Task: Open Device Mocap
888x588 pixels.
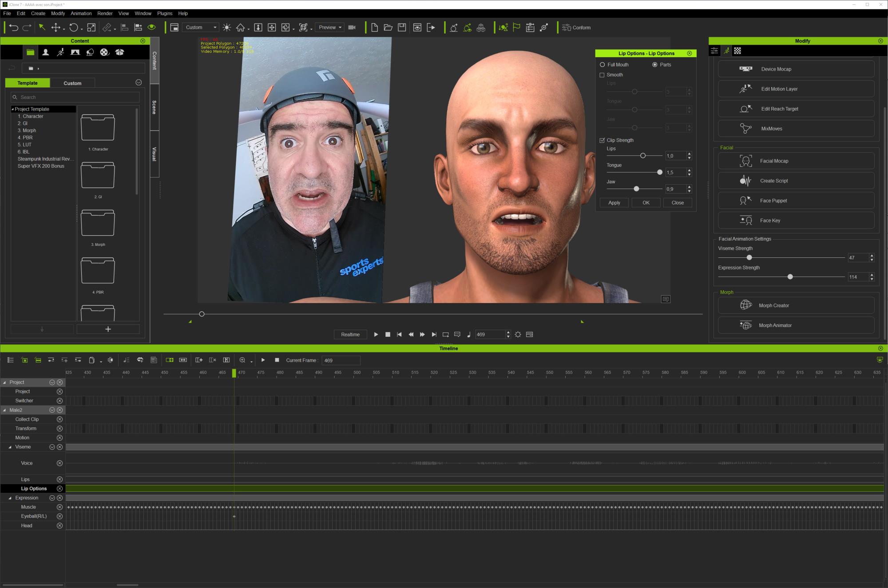Action: [796, 69]
